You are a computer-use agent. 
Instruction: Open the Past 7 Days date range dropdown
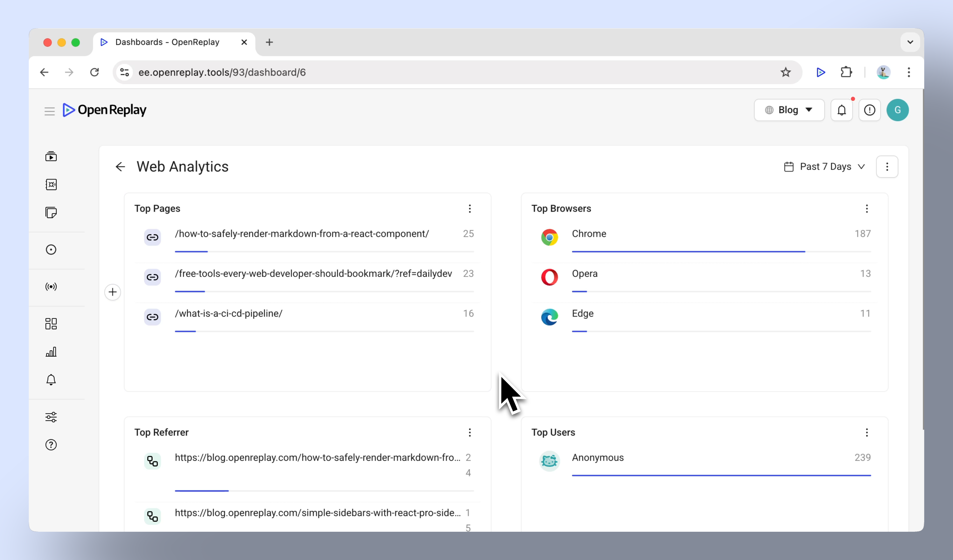[x=825, y=167]
